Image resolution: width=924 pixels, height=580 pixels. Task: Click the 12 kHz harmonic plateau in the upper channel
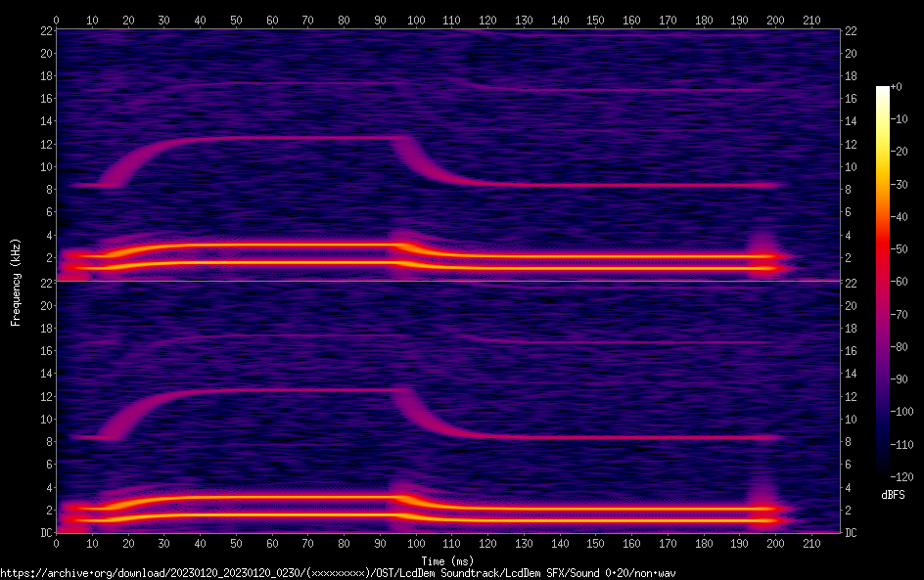294,138
